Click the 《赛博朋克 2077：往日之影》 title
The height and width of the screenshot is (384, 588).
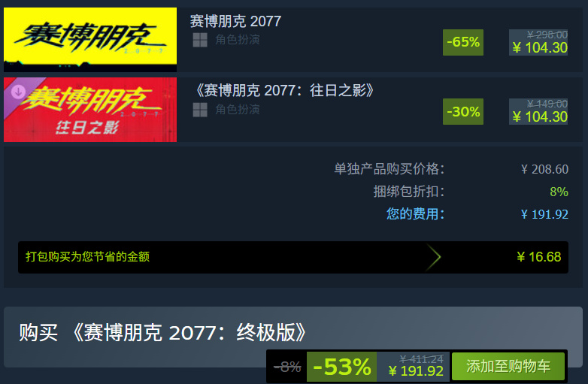click(x=283, y=91)
